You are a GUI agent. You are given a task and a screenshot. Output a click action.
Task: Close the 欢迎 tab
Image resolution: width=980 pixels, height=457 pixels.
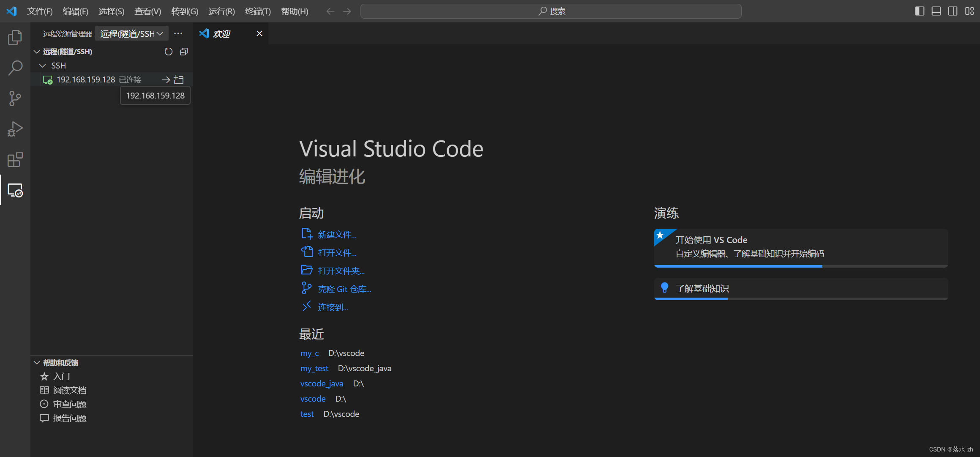point(259,33)
